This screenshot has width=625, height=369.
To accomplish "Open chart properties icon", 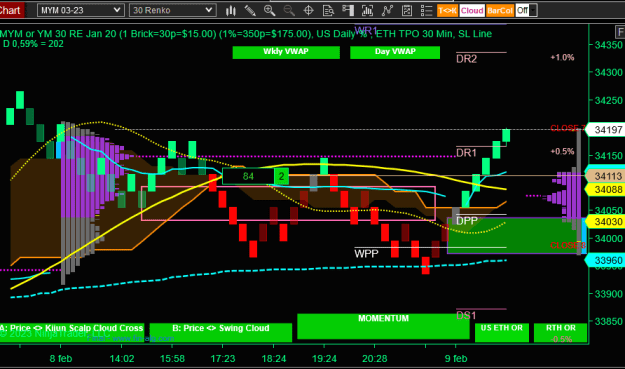I will (407, 11).
